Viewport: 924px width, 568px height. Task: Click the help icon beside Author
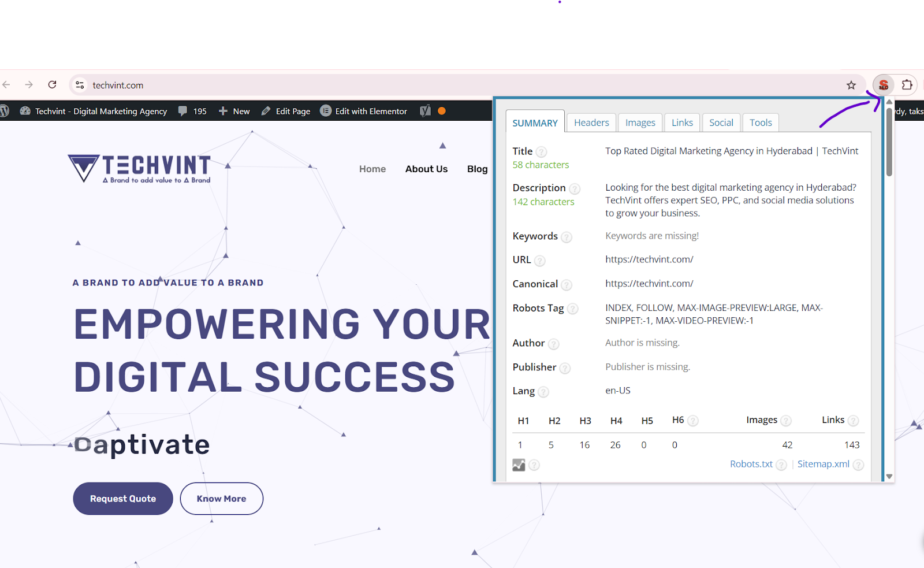[553, 344]
